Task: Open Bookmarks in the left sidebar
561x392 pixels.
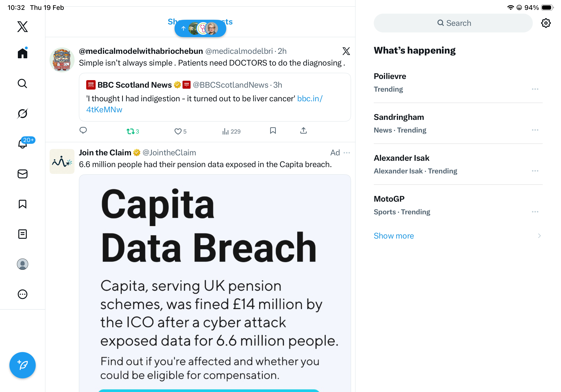Action: tap(23, 204)
